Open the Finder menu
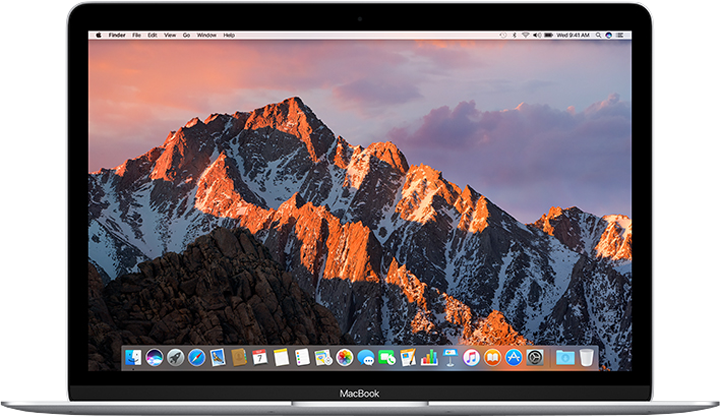 pyautogui.click(x=117, y=35)
